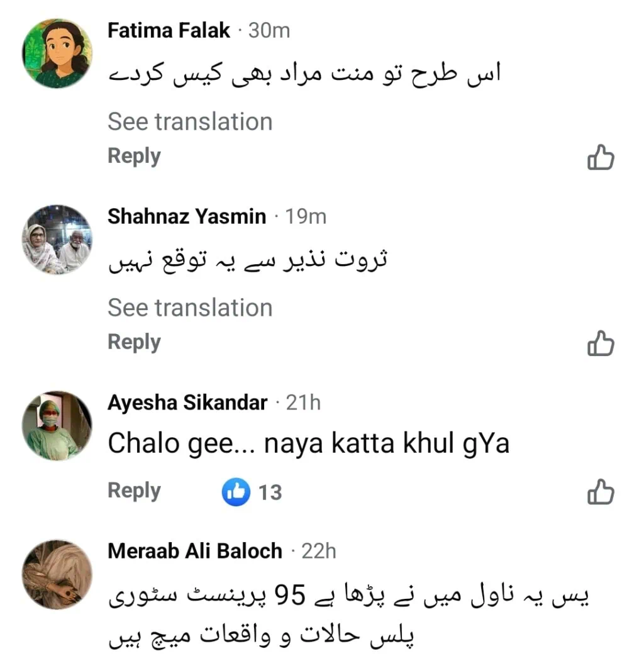Click the 21h timestamp on Ayesha's comment
This screenshot has height=668, width=644.
[x=303, y=403]
